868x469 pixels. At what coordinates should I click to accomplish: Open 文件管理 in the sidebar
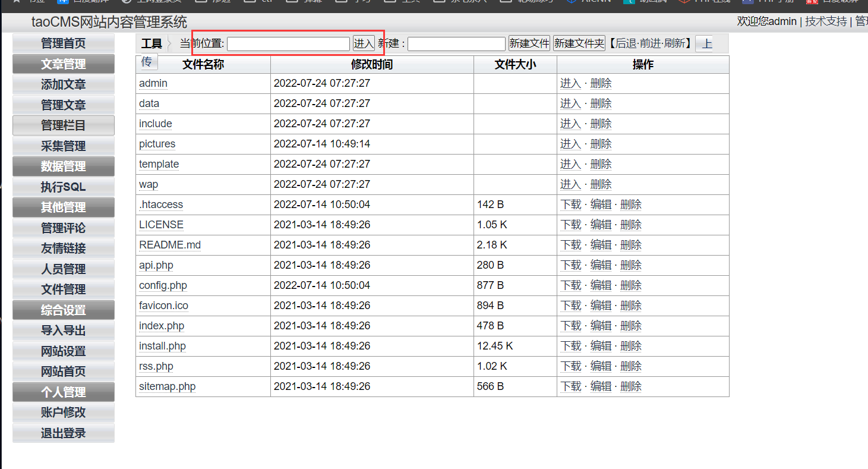click(x=64, y=289)
